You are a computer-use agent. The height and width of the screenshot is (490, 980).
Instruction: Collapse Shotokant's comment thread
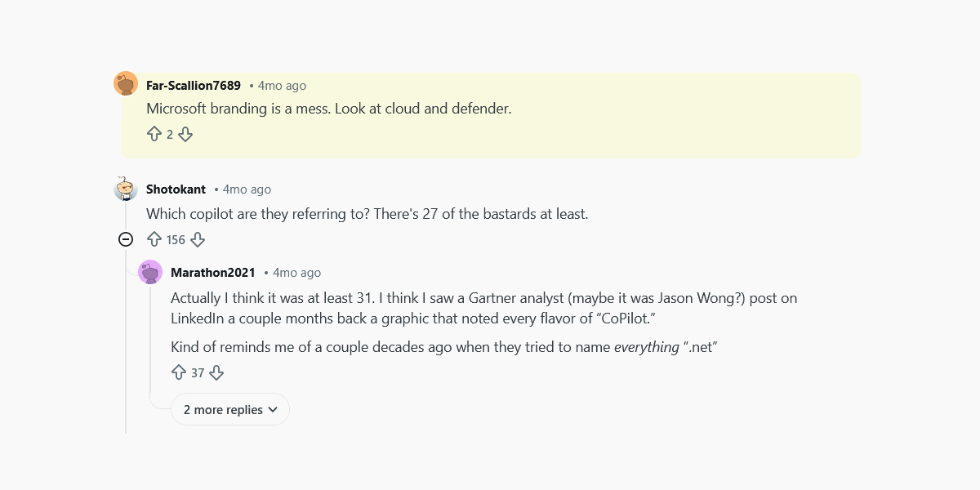pyautogui.click(x=125, y=239)
